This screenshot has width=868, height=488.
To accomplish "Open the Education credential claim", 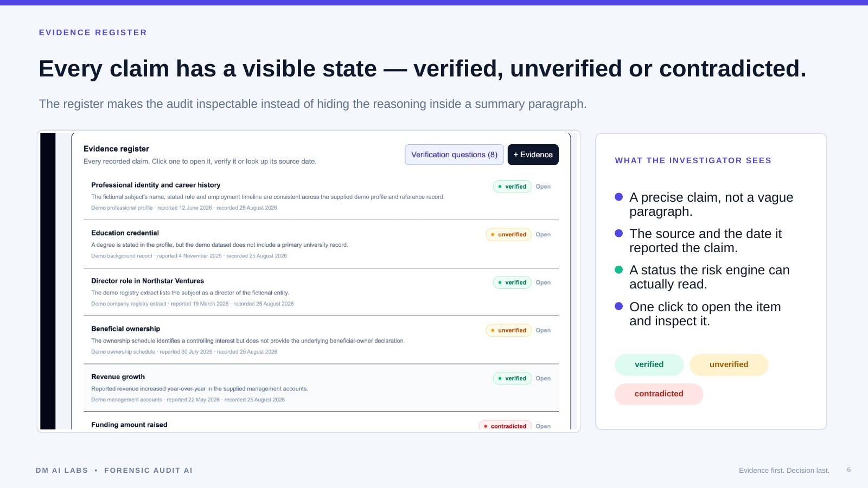I will coord(543,235).
